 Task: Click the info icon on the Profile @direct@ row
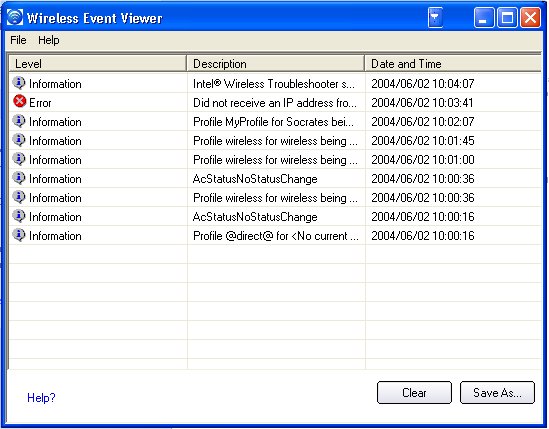19,235
